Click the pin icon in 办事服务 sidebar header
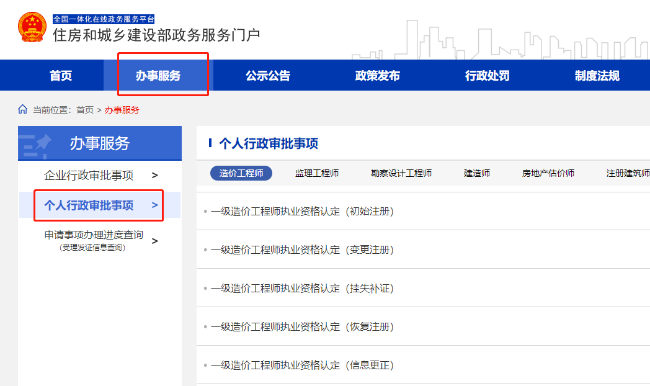 pyautogui.click(x=43, y=143)
